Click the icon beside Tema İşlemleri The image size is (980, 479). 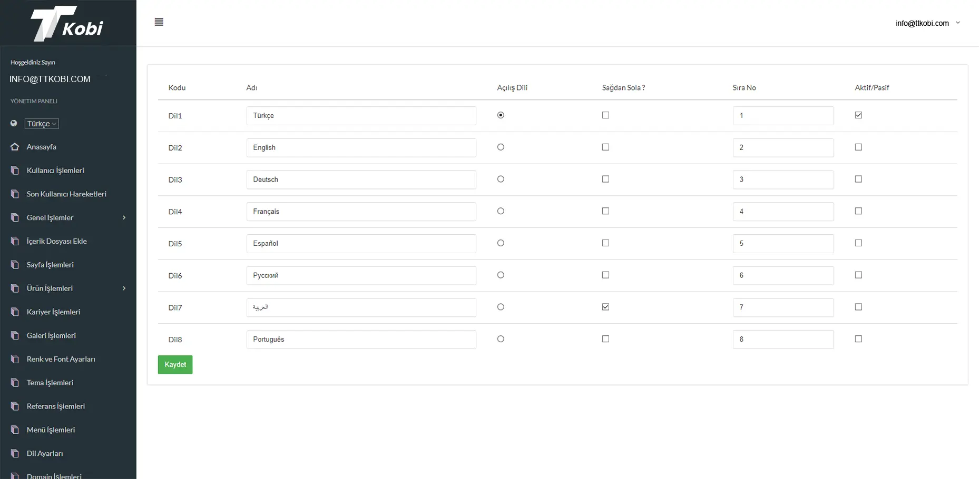[15, 383]
